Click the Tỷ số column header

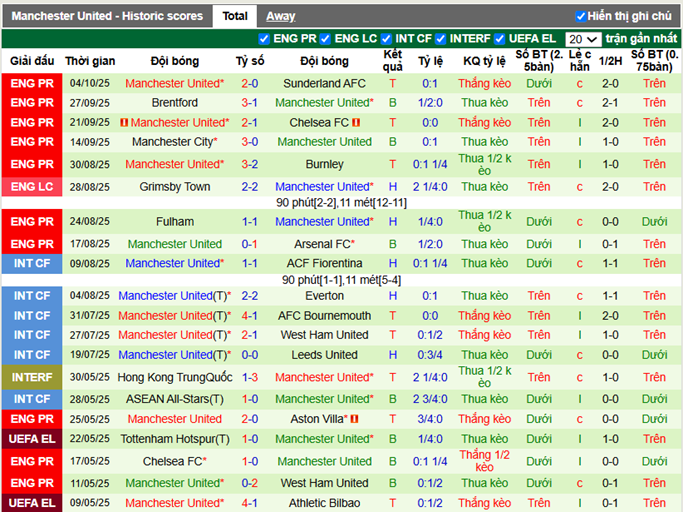249,61
